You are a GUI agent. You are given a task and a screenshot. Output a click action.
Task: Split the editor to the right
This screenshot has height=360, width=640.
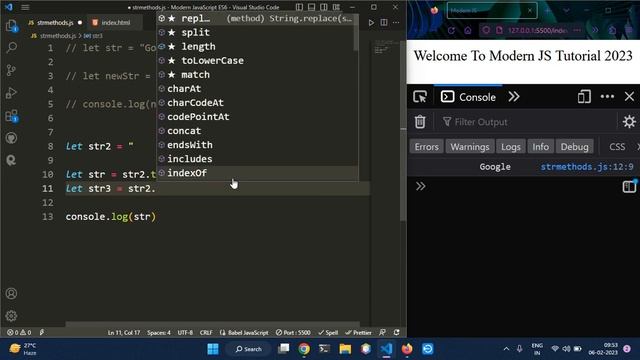tap(384, 22)
